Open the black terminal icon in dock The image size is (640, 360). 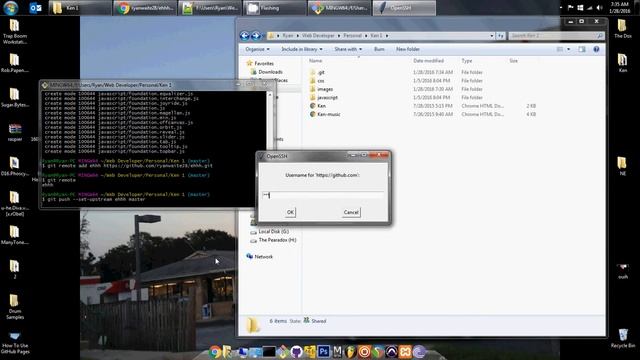point(269,351)
